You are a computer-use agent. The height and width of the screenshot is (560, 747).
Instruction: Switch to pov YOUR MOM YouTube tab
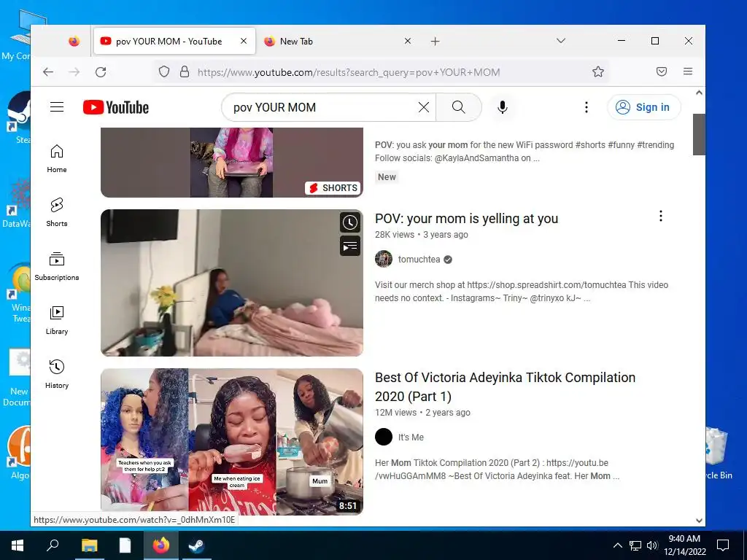[x=174, y=42]
